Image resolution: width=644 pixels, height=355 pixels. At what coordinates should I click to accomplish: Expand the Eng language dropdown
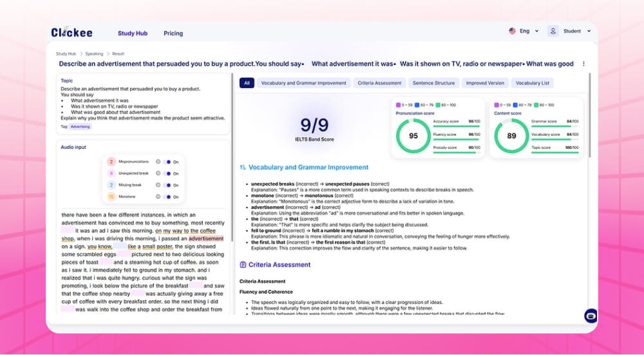click(536, 31)
